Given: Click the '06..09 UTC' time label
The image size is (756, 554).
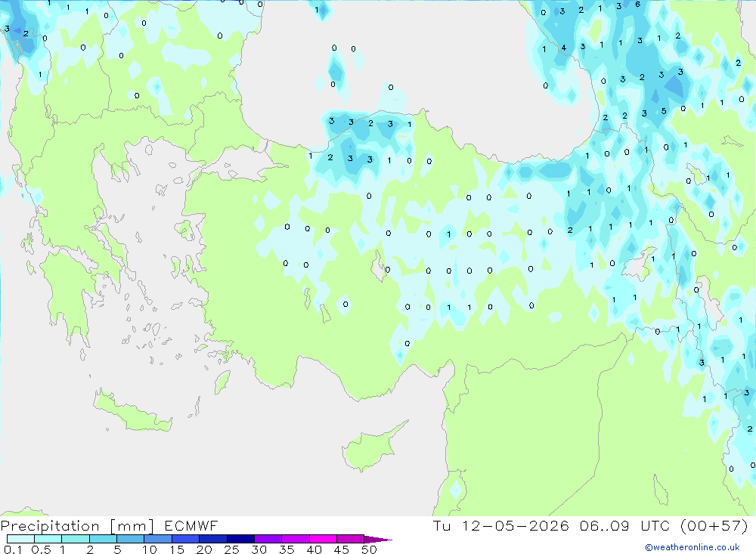Looking at the screenshot, I should pos(626,525).
